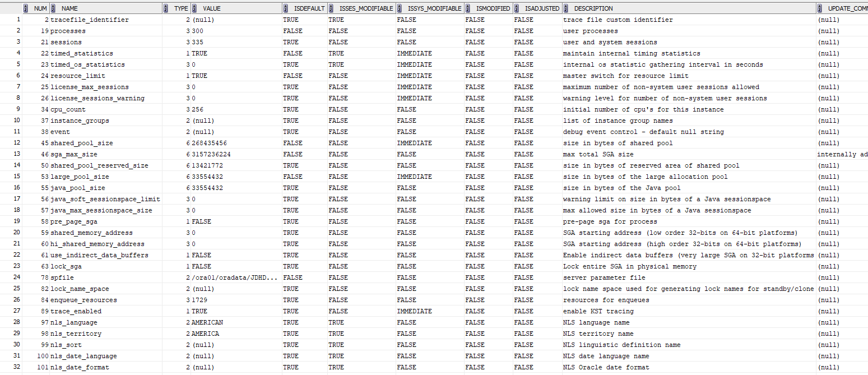Click the icon beside ISMODIFIED header
Image resolution: width=868 pixels, height=375 pixels.
[468, 8]
